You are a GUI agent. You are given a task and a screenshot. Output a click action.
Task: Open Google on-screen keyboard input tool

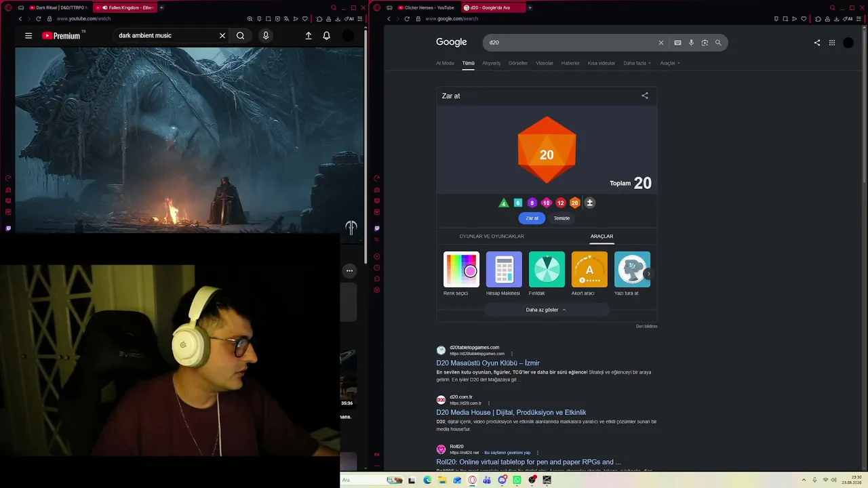tap(677, 43)
